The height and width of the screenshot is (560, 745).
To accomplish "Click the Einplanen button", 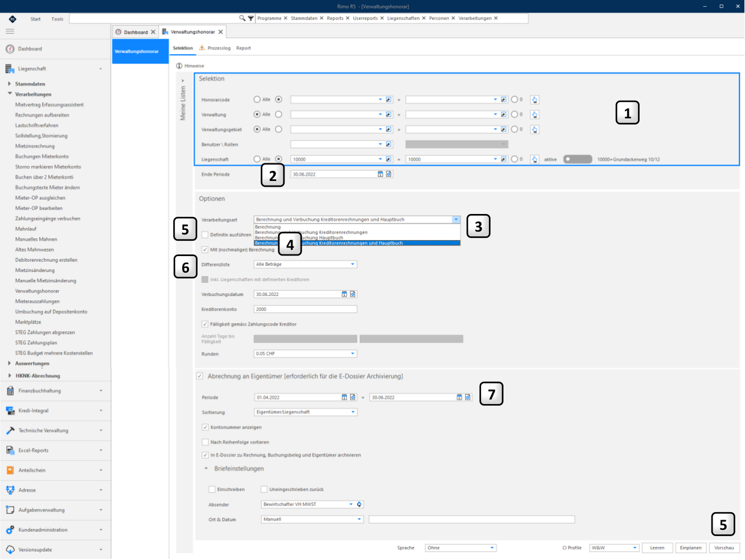I will pyautogui.click(x=691, y=547).
